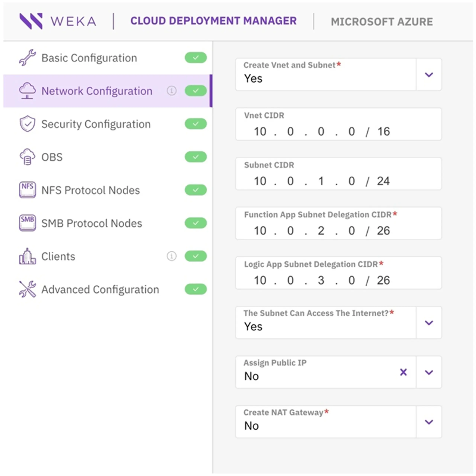
Task: Click the Basic Configuration wrench icon
Action: pos(27,58)
